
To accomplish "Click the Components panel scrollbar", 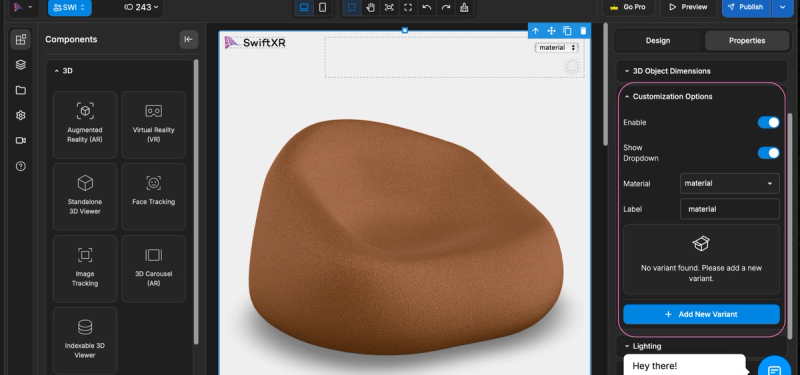I will [196, 202].
